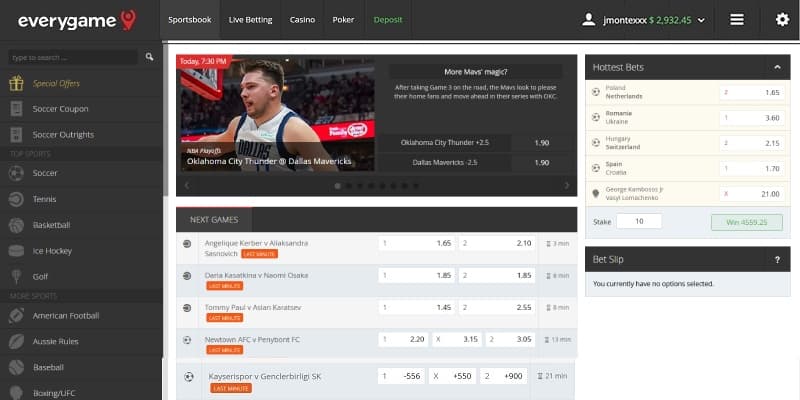Open Special Offers gift icon

click(16, 83)
